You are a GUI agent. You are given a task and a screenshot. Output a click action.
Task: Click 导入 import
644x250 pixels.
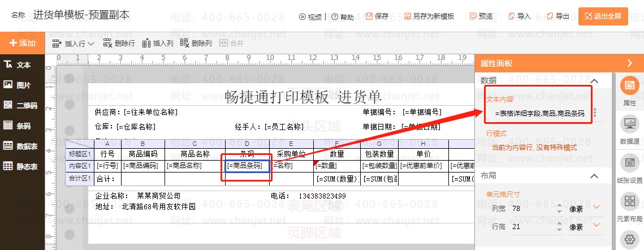pos(520,16)
